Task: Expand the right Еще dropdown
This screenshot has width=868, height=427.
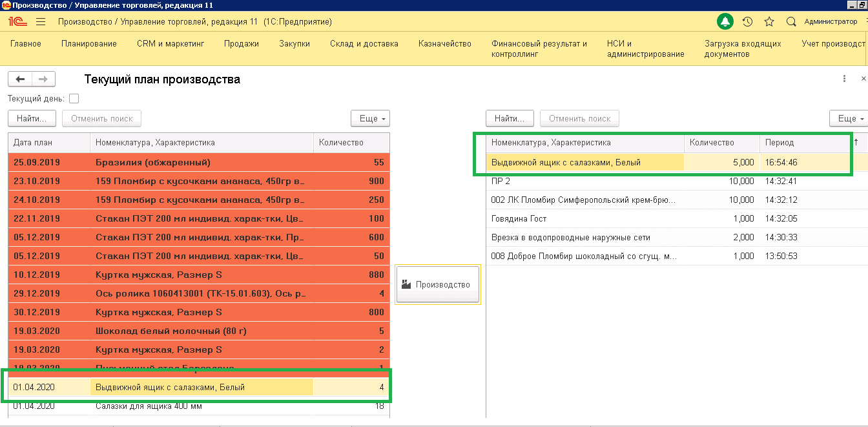Action: [847, 119]
